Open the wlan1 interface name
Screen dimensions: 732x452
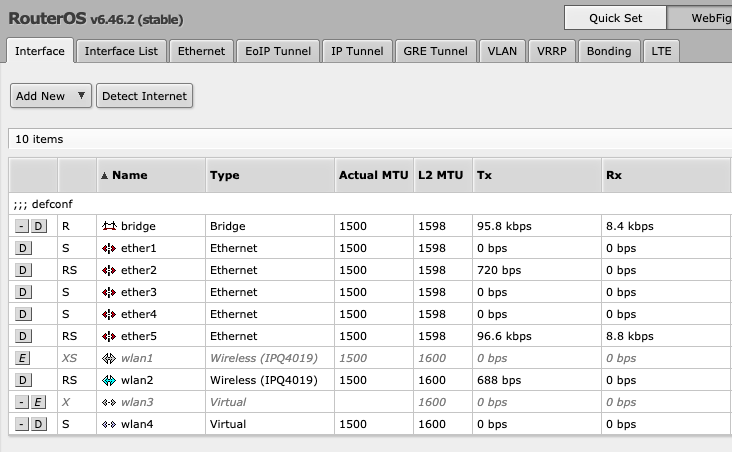click(x=137, y=358)
